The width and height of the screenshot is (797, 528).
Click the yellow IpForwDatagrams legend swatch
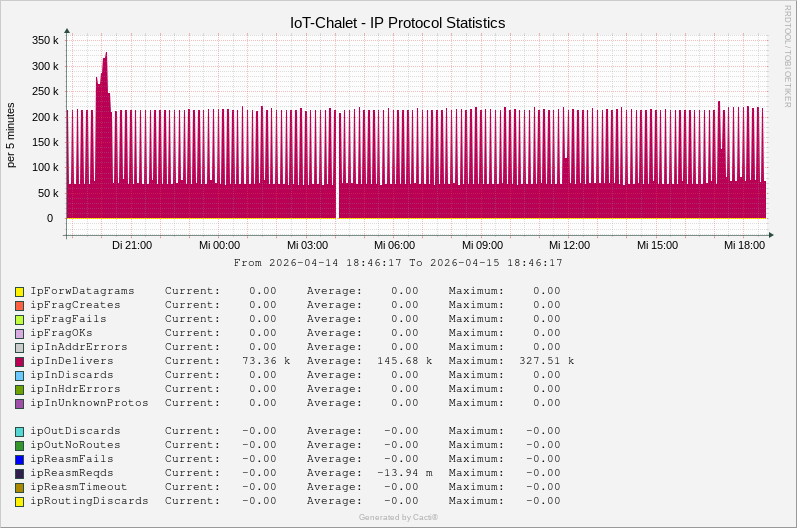pyautogui.click(x=19, y=292)
